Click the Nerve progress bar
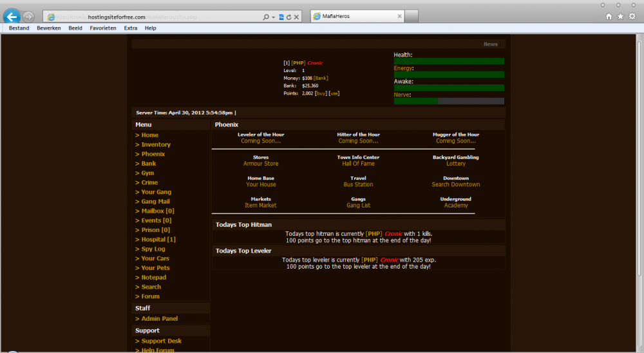Screen dimensions: 644x353 click(x=449, y=101)
